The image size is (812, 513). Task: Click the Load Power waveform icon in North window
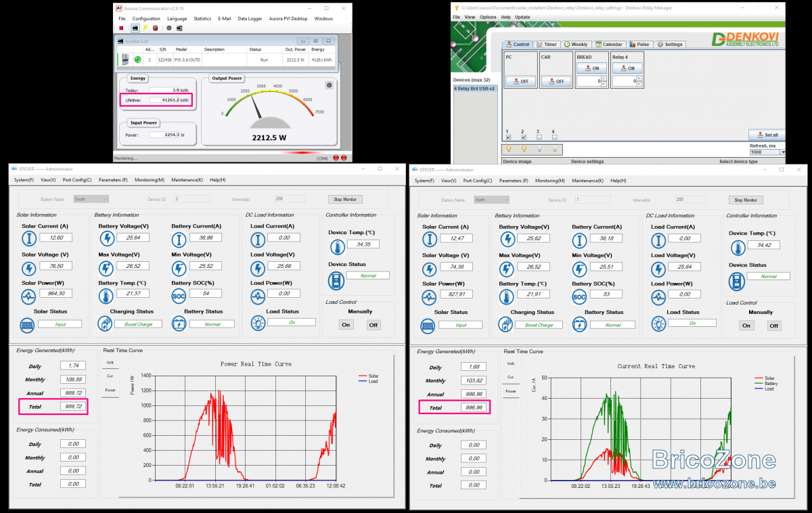[x=658, y=296]
